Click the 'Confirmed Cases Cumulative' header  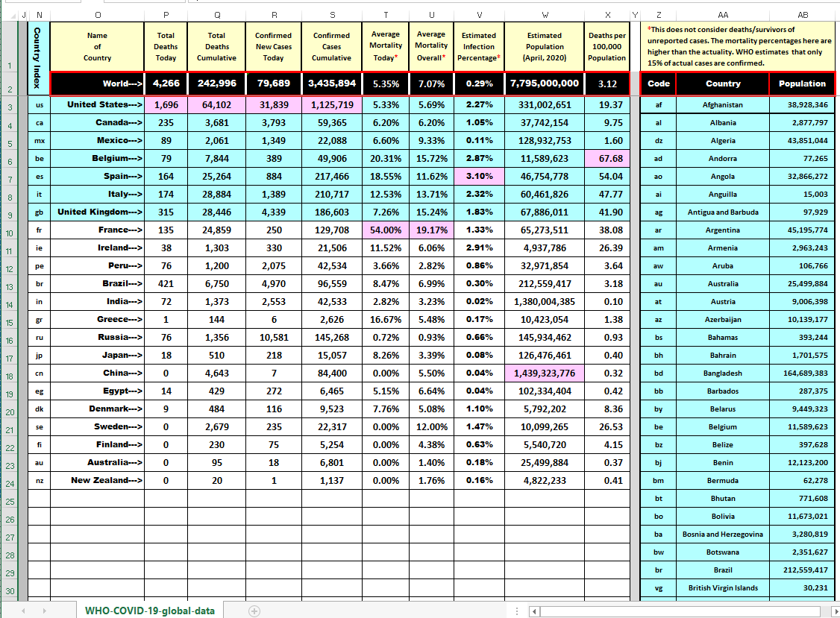(x=332, y=46)
